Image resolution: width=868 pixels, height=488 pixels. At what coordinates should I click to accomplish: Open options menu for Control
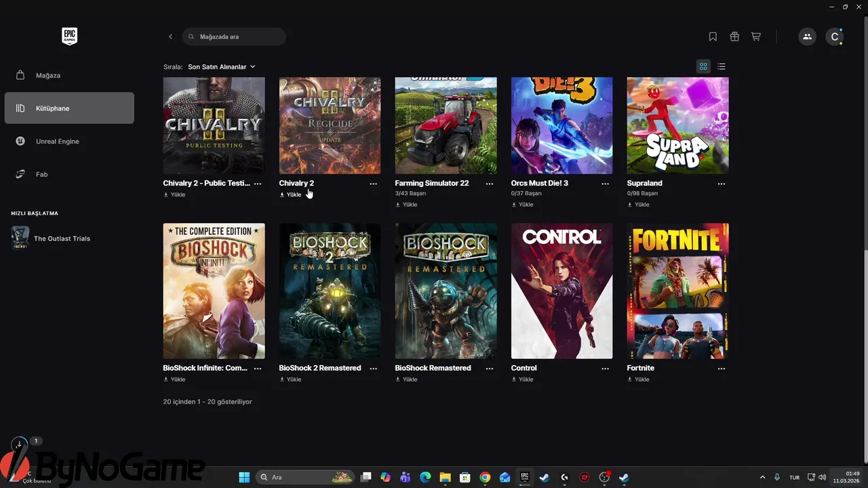pos(606,369)
